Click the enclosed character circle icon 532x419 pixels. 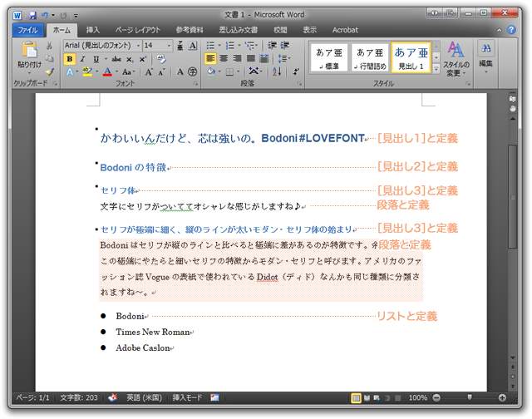(192, 72)
